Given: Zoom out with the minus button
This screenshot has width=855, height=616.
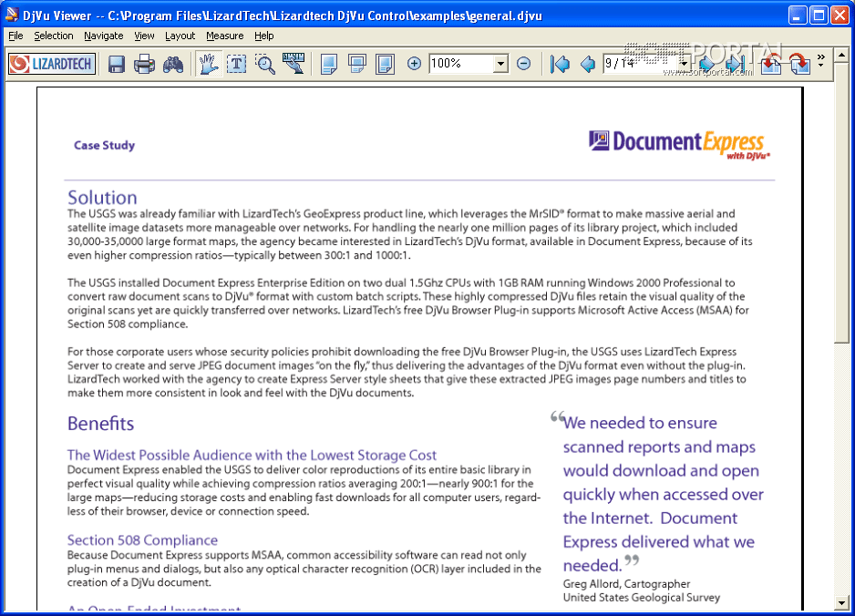Looking at the screenshot, I should click(523, 64).
